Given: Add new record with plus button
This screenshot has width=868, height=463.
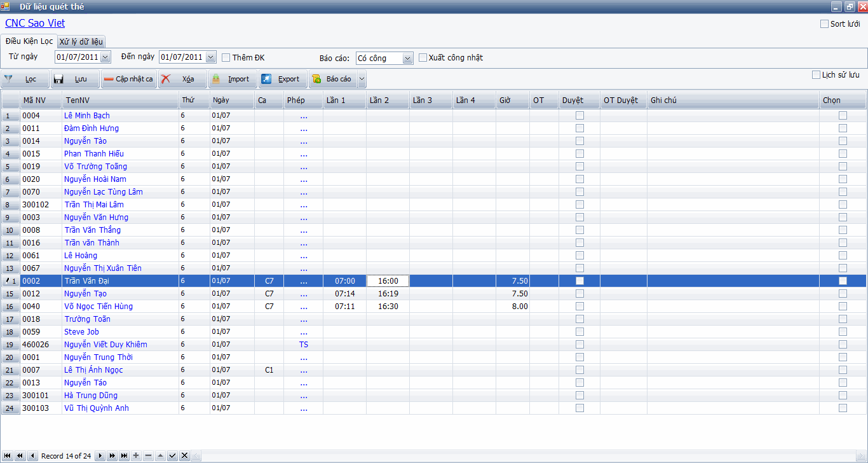Looking at the screenshot, I should (x=136, y=456).
